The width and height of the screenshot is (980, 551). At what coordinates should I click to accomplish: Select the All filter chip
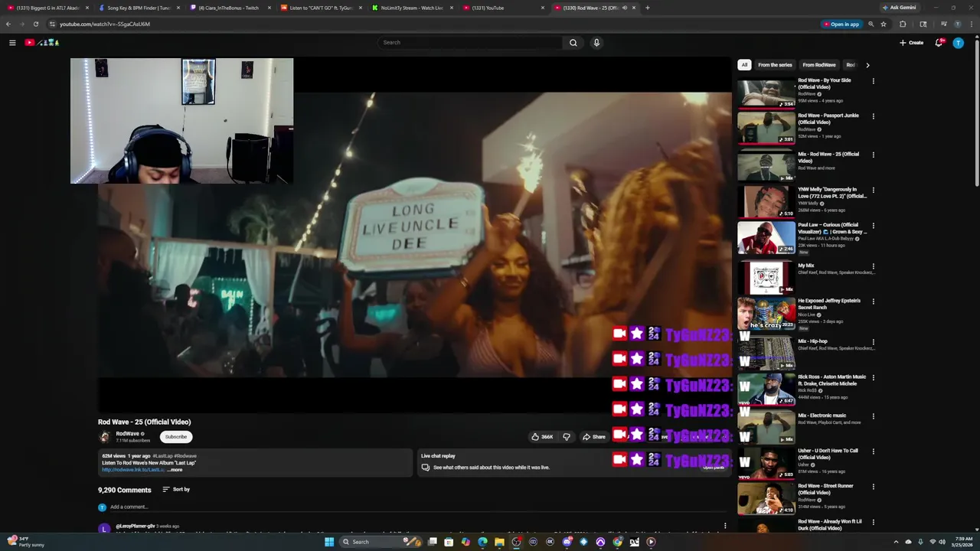tap(744, 65)
